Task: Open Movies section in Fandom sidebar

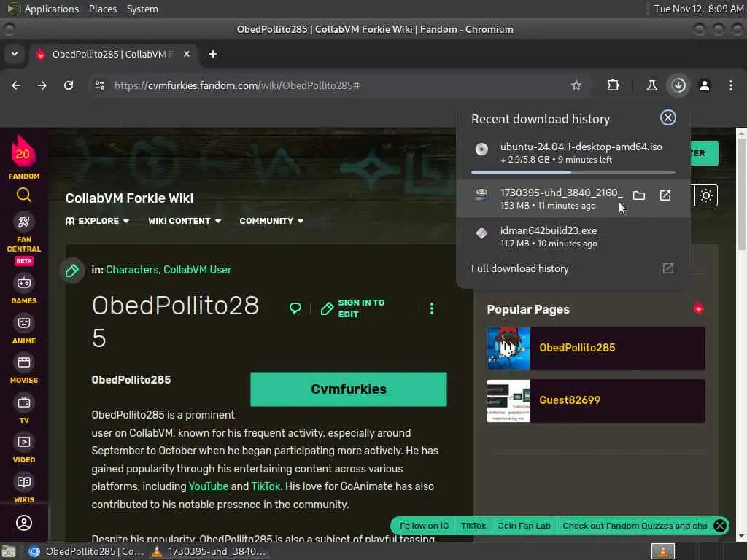Action: click(24, 369)
